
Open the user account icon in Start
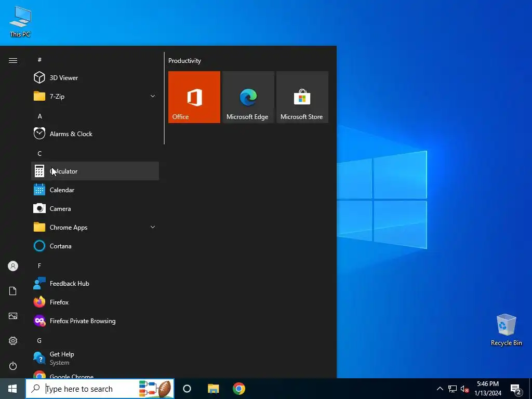(13, 266)
